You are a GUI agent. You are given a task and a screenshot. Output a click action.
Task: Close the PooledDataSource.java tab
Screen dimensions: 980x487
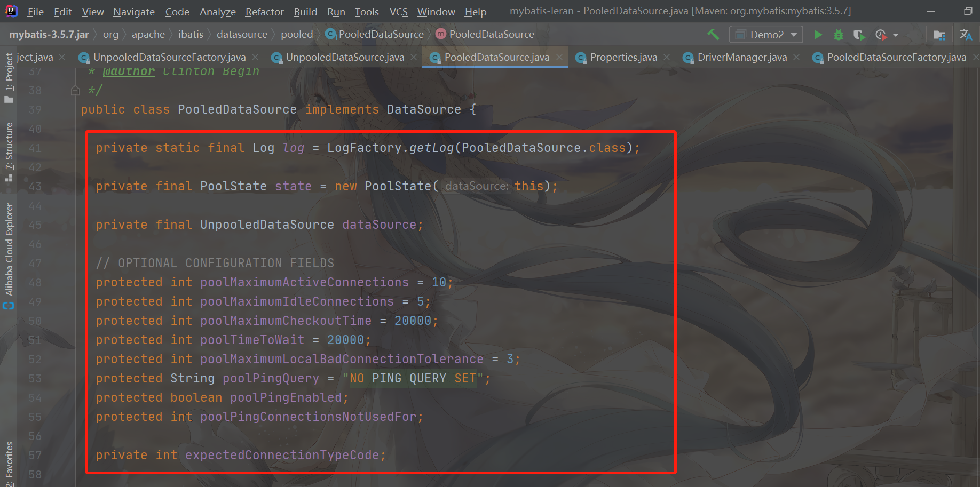[x=559, y=57]
